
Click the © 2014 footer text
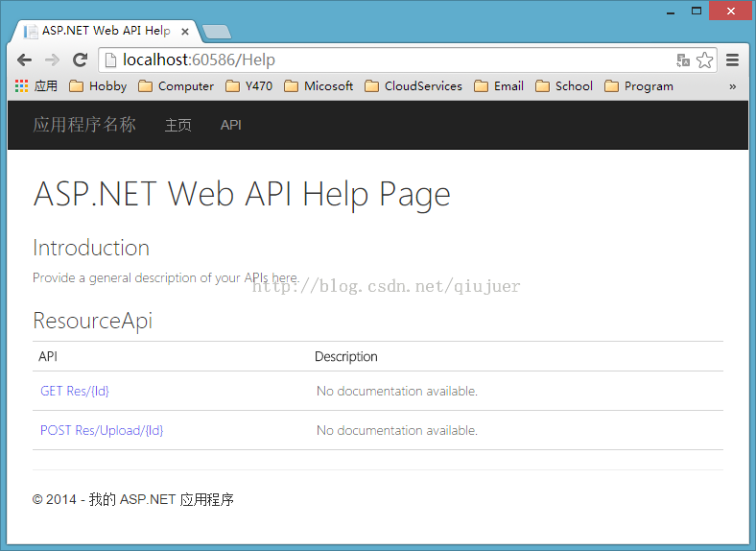click(133, 499)
